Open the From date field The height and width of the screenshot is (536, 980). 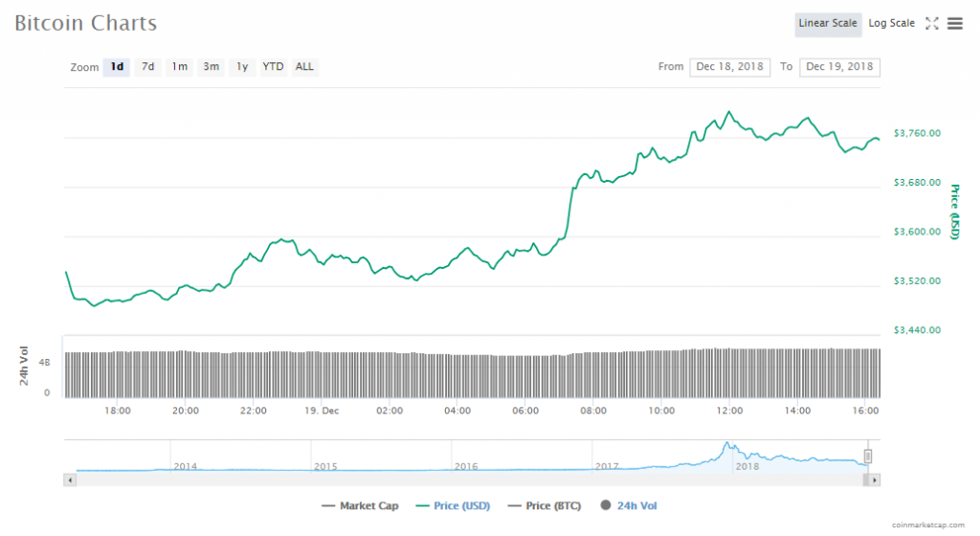pos(729,67)
